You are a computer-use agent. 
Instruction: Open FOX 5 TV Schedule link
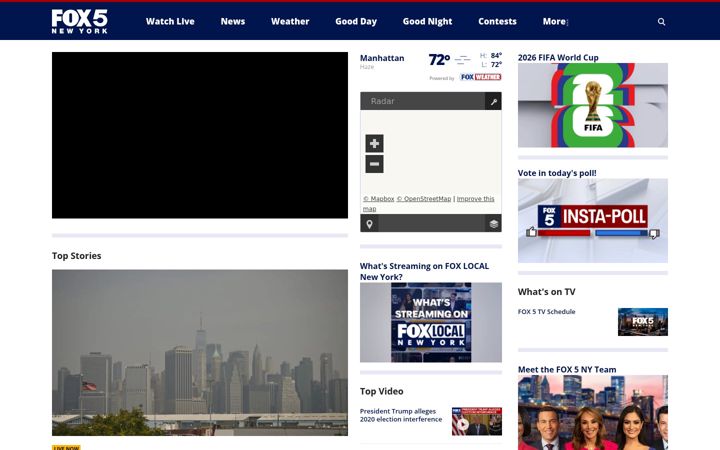(x=546, y=311)
